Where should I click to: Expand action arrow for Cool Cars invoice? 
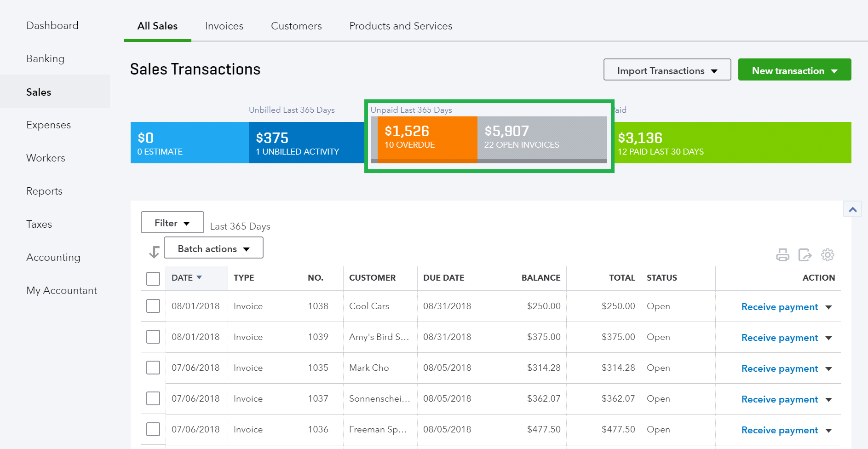tap(829, 307)
